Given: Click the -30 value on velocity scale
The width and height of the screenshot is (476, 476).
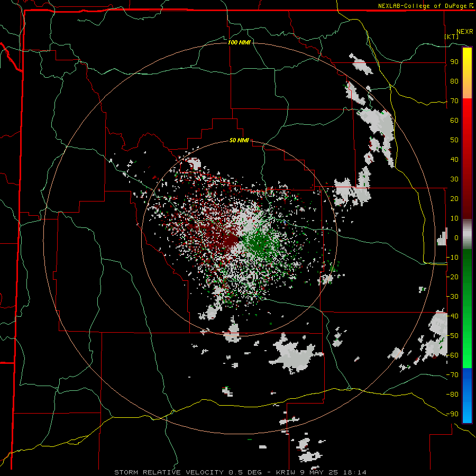Looking at the screenshot, I should (452, 297).
